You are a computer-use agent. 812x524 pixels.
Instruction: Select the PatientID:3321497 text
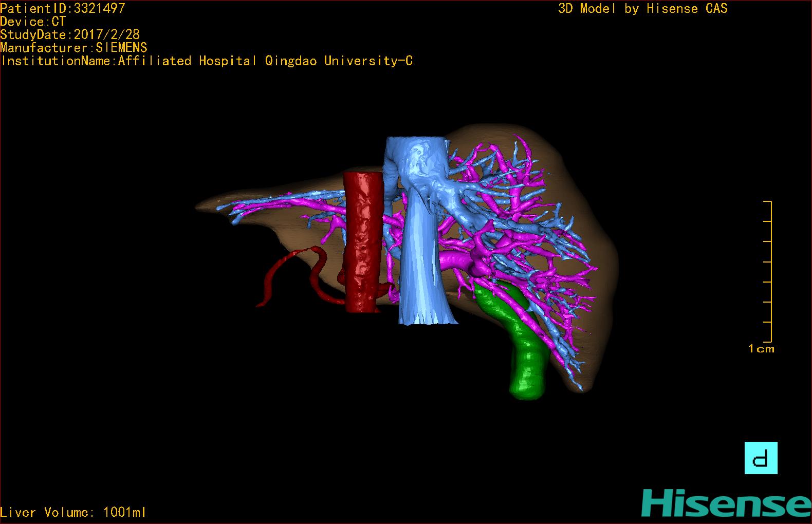[63, 8]
